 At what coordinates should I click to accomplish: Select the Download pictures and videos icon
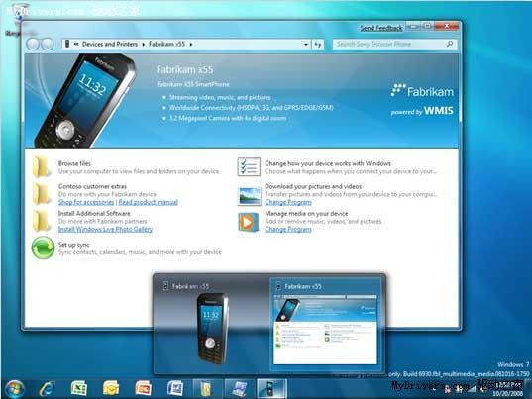[250, 196]
